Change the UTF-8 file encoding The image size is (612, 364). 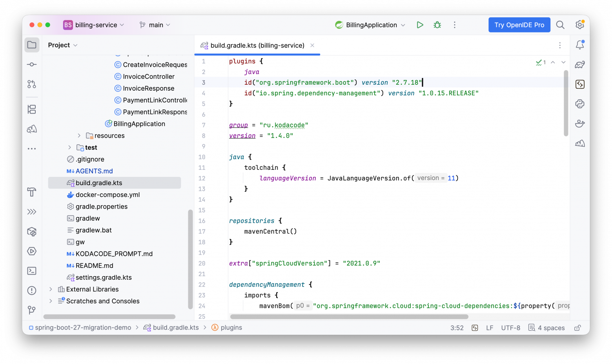(510, 328)
